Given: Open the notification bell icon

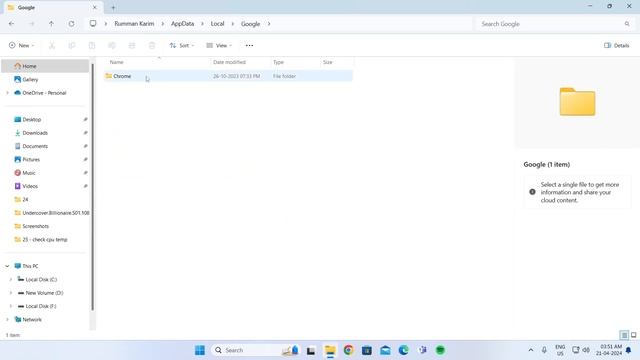Looking at the screenshot, I should pos(629,350).
